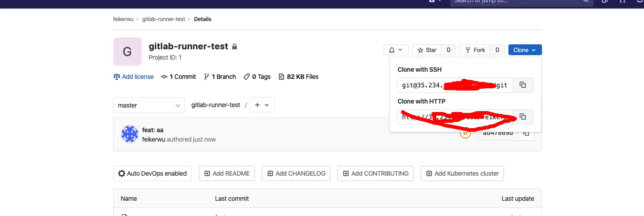Viewport: 644px width, 216px height.
Task: Open feikerwu's commit author avatar
Action: point(129,134)
